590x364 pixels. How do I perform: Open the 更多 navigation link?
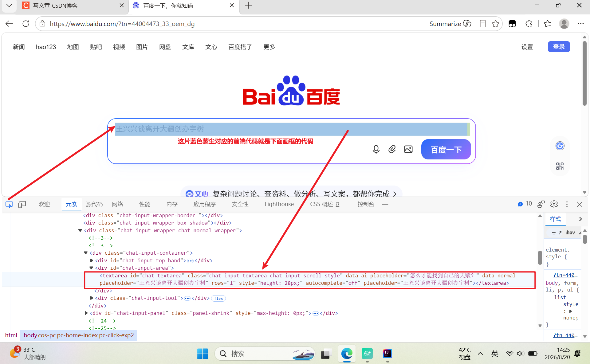click(x=269, y=47)
